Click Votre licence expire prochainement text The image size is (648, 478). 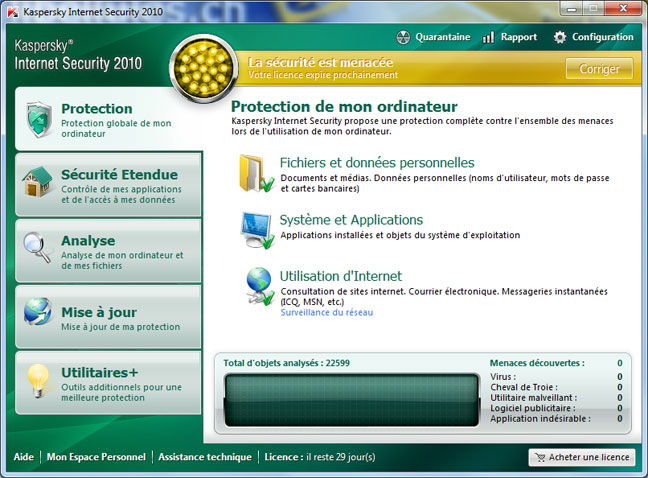323,75
